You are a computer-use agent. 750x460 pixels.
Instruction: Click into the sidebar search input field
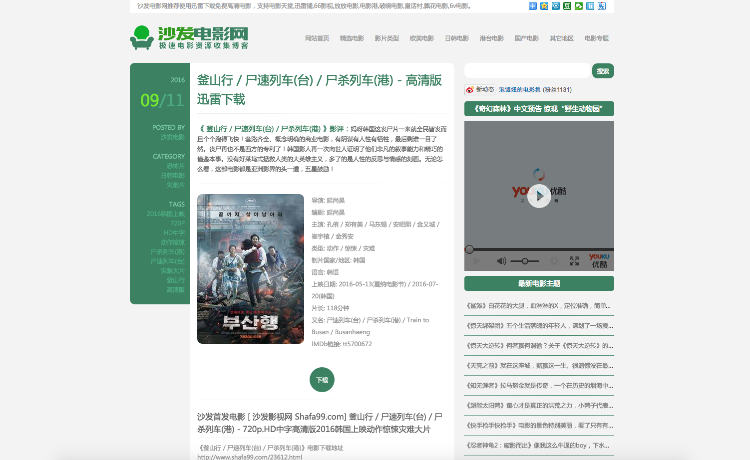(527, 71)
